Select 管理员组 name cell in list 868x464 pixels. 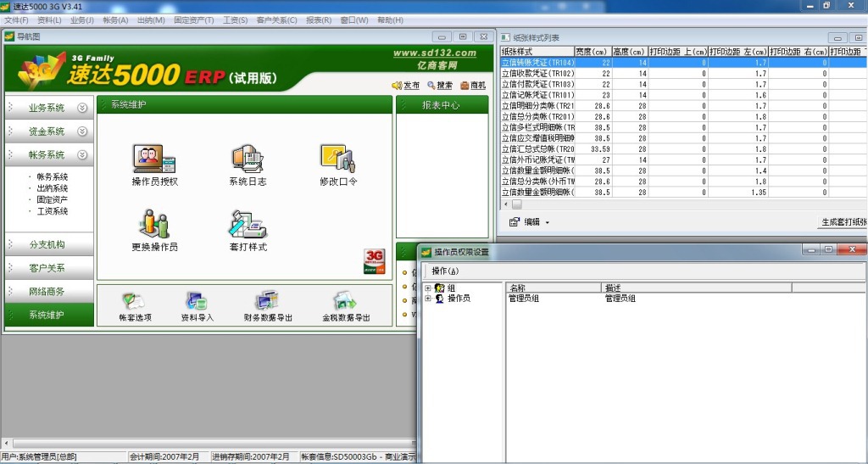point(524,299)
